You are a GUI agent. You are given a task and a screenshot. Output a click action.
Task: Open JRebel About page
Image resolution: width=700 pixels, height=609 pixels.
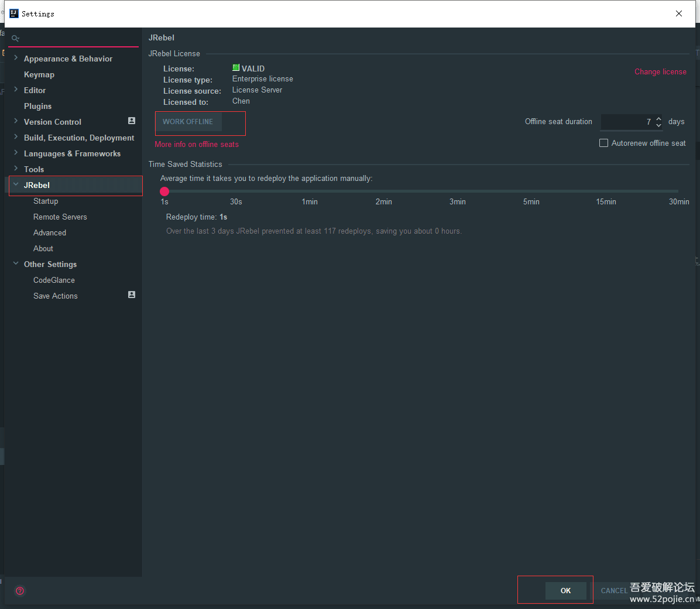[x=43, y=248]
